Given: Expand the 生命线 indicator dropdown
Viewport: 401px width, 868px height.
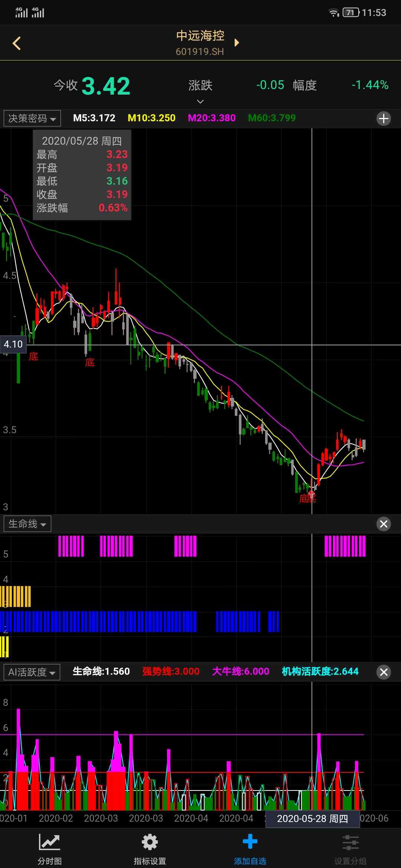Looking at the screenshot, I should tap(27, 524).
